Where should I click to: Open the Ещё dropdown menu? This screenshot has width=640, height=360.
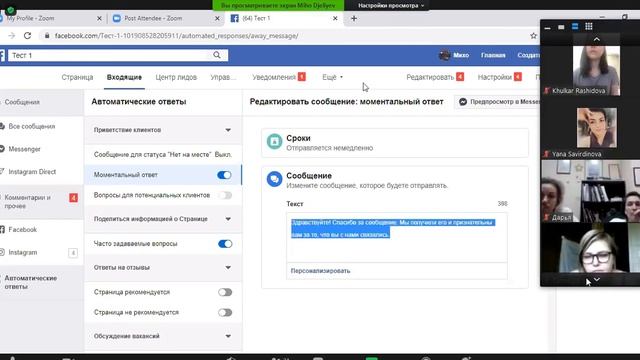coord(333,77)
